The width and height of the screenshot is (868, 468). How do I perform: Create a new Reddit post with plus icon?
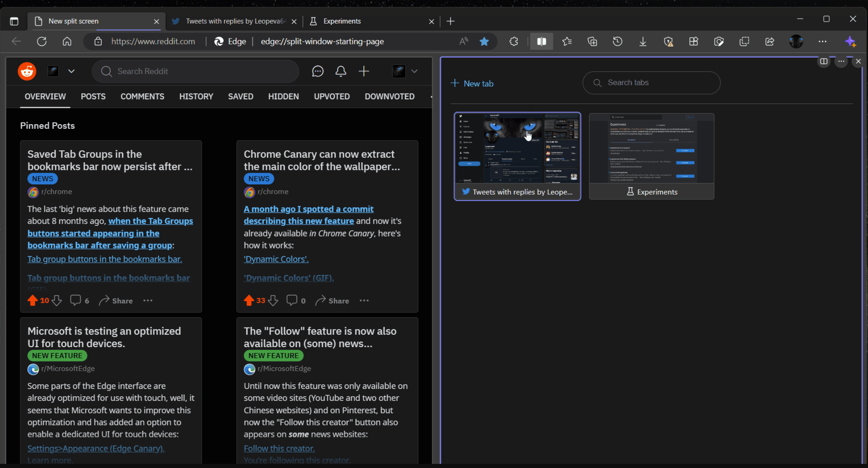(x=364, y=71)
